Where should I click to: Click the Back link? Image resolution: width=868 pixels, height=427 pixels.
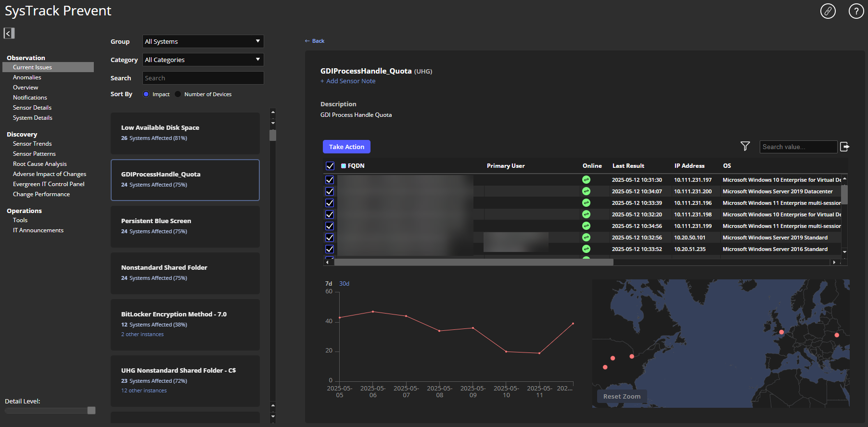pyautogui.click(x=315, y=41)
